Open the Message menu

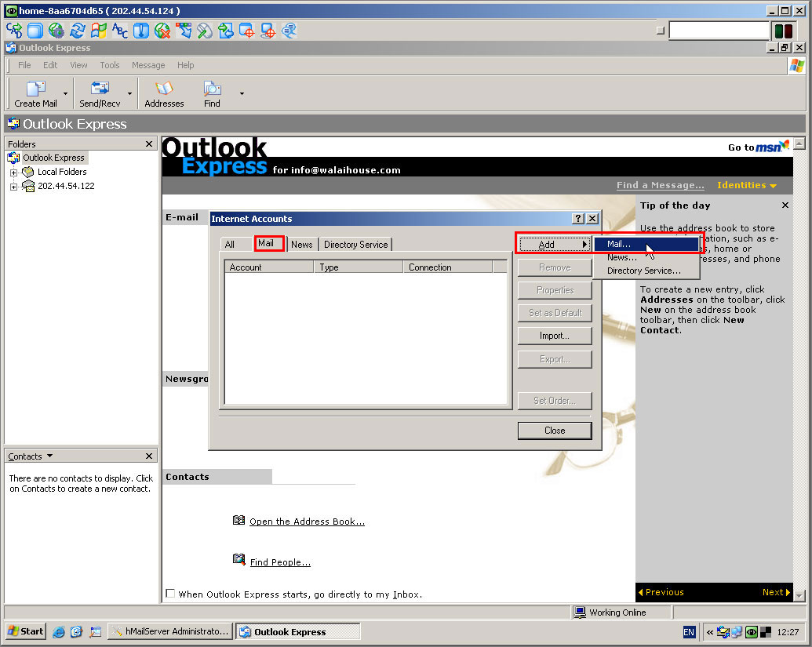pos(148,65)
